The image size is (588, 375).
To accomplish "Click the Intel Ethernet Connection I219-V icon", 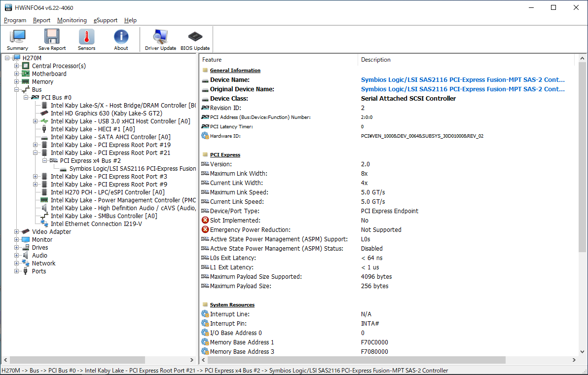I will 44,224.
